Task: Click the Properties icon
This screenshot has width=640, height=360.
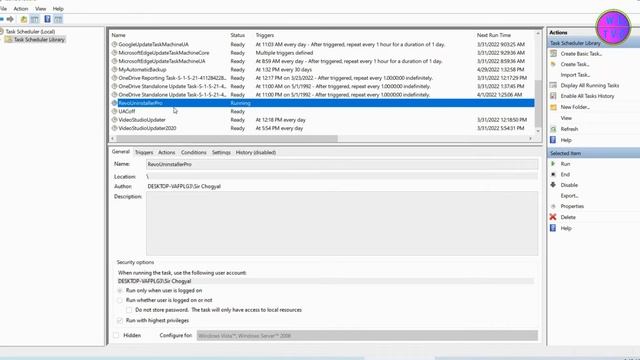Action: (x=553, y=206)
